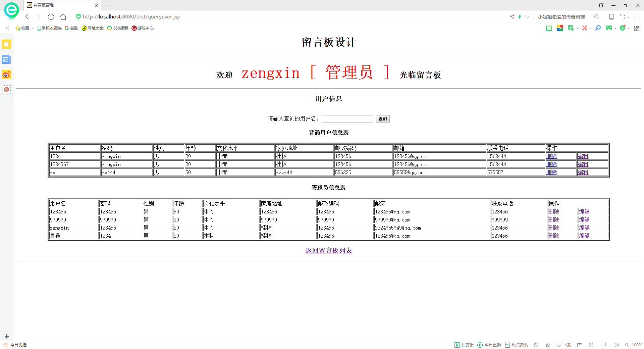The image size is (644, 349).
Task: Click the address bar URL
Action: (x=131, y=17)
